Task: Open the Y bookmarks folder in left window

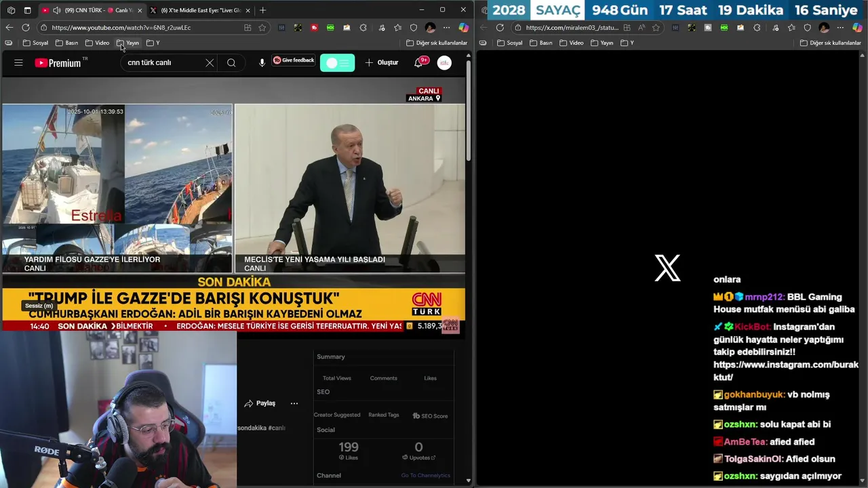Action: coord(153,43)
